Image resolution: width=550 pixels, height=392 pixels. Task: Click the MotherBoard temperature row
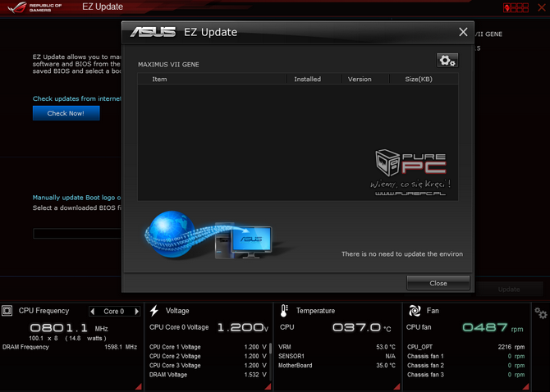pyautogui.click(x=337, y=366)
